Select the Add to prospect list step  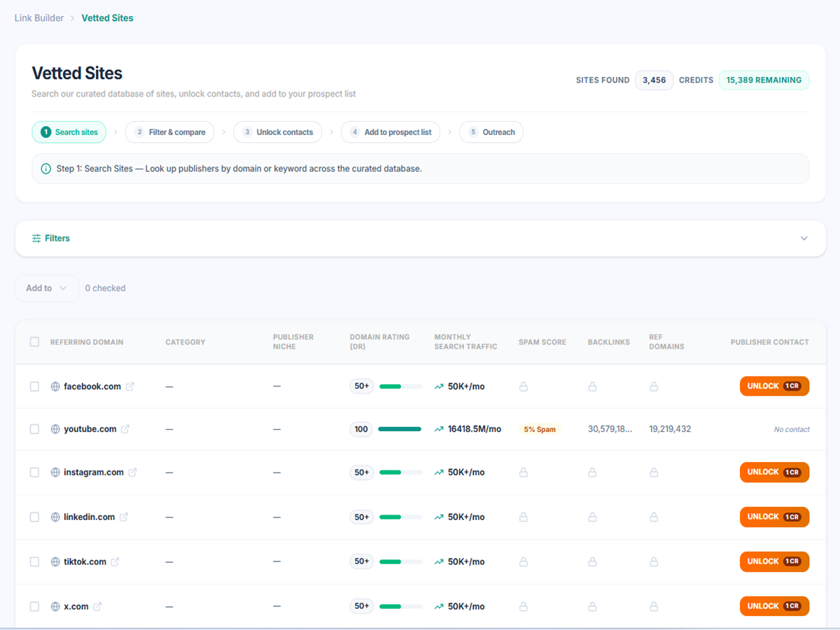391,132
